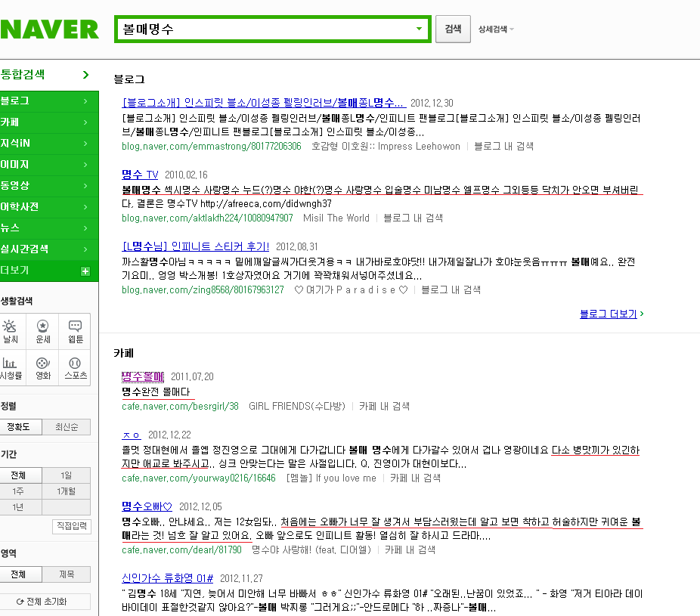Click 카페 내 검색 beside GIRL FRIENDS
This screenshot has width=700, height=616.
click(x=384, y=406)
